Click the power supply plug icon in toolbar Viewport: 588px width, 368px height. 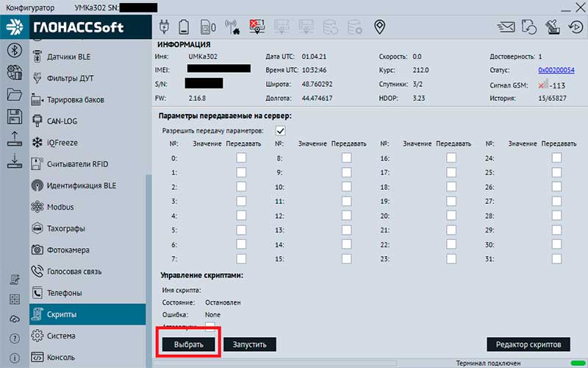(164, 27)
